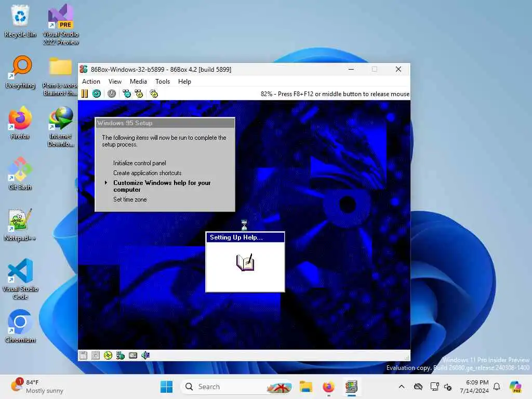This screenshot has width=532, height=399.
Task: Open Copilot Preview taskbar icon
Action: click(515, 387)
